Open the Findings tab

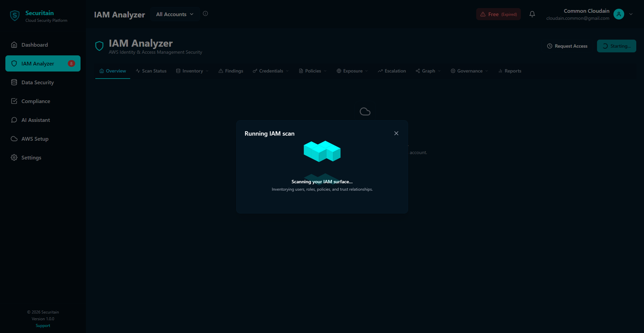[x=231, y=71]
